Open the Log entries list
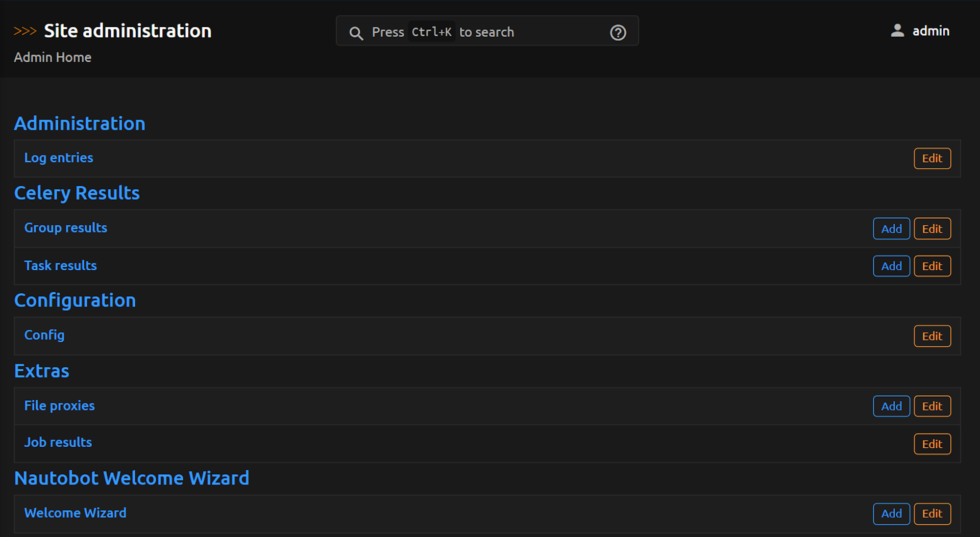Viewport: 980px width, 537px height. click(x=59, y=158)
